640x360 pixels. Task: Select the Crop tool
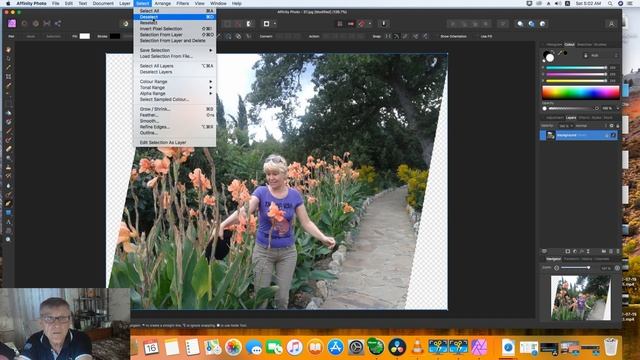tap(8, 77)
